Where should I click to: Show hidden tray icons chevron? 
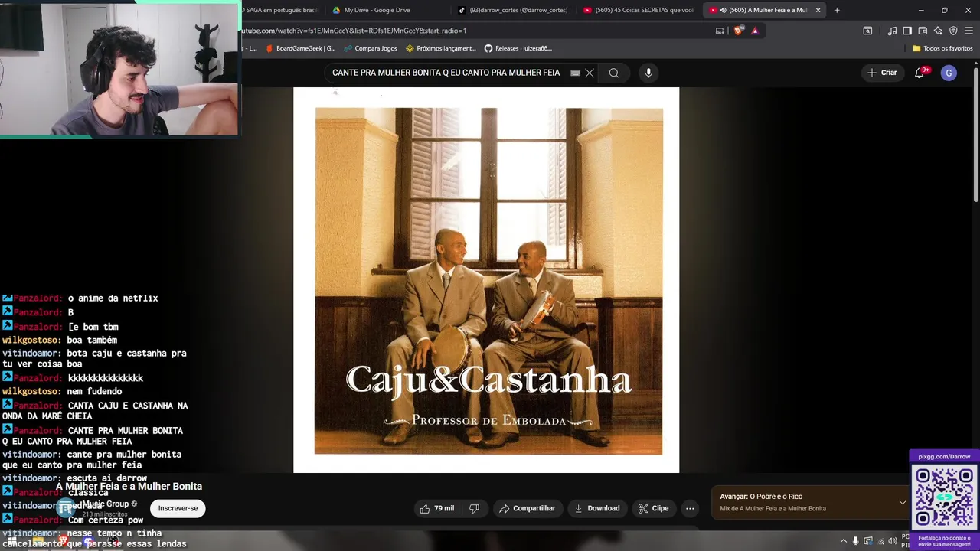click(x=844, y=541)
